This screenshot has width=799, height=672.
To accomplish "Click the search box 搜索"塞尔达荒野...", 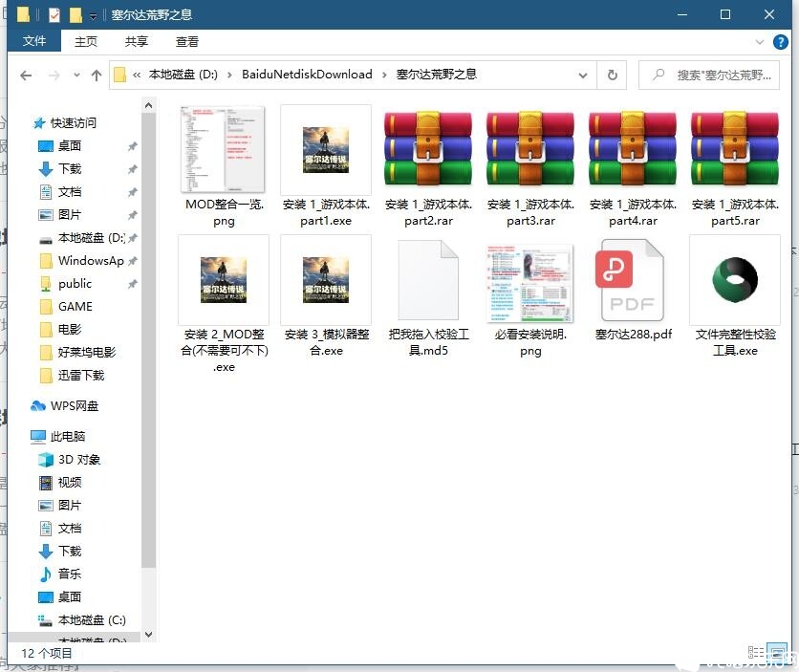I will pos(709,76).
